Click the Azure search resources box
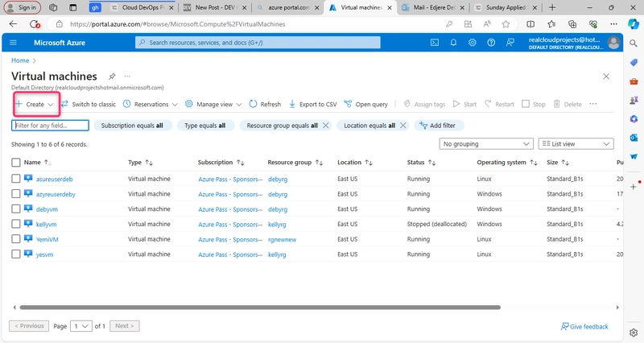Viewport: 644px width, 343px height. click(x=258, y=43)
